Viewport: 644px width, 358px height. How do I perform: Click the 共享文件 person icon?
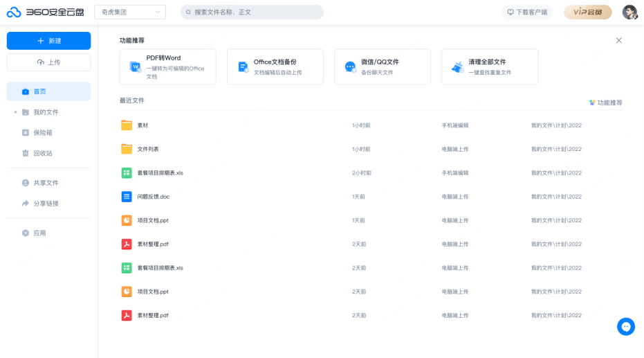coord(26,183)
